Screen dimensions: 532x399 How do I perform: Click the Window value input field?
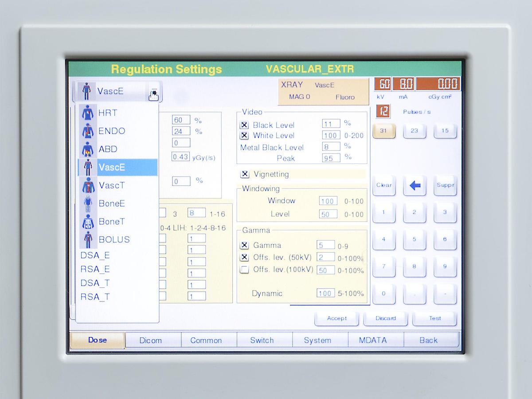tap(328, 201)
